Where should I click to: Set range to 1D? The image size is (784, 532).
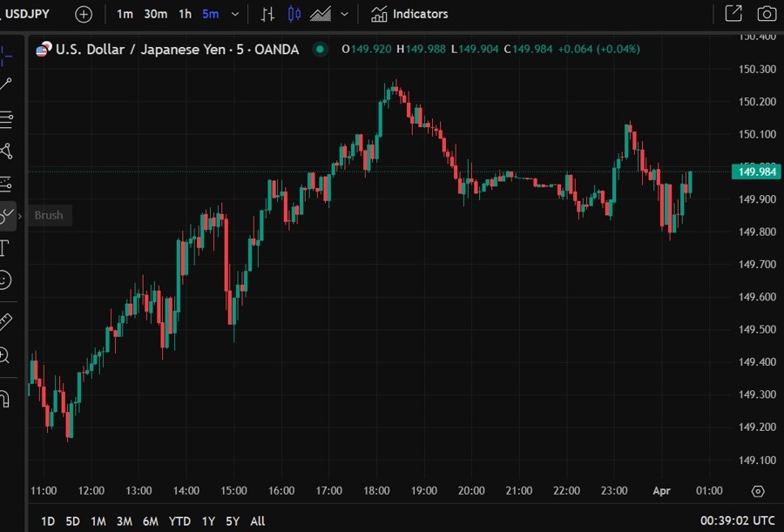click(x=48, y=522)
